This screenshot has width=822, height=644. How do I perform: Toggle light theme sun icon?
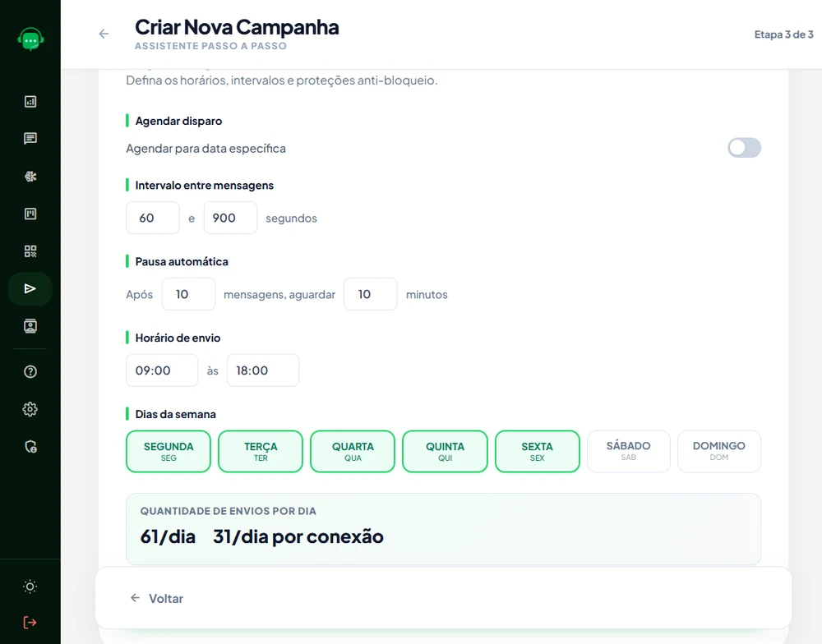click(x=30, y=586)
